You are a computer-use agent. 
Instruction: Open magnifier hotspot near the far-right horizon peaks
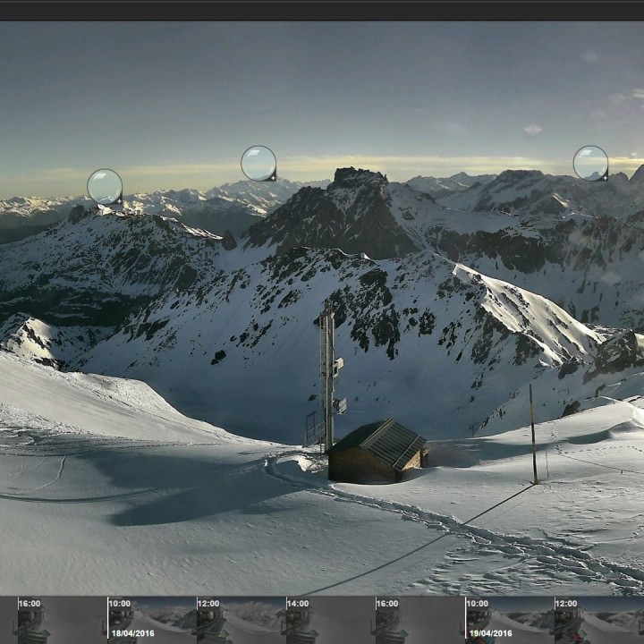click(x=590, y=163)
